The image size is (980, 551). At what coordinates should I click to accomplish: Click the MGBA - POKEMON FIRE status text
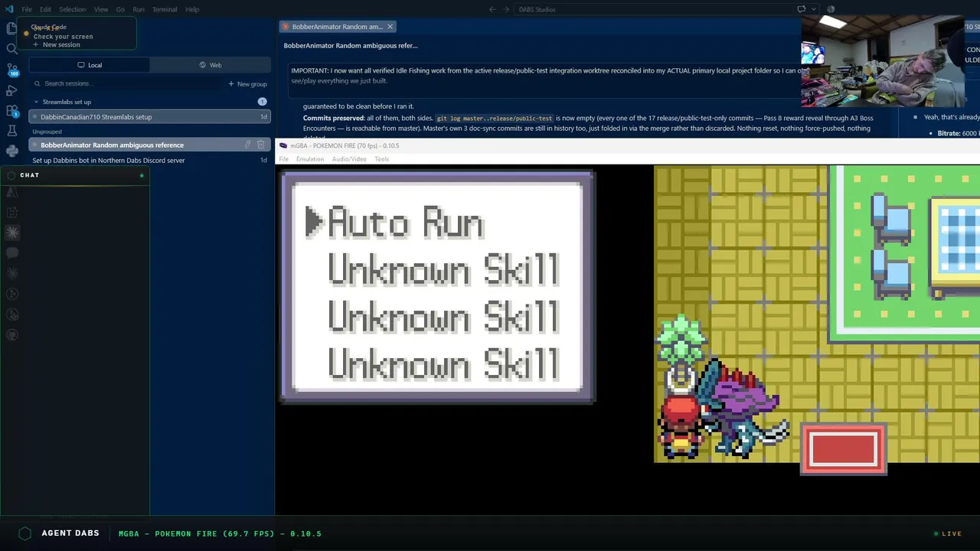click(220, 533)
